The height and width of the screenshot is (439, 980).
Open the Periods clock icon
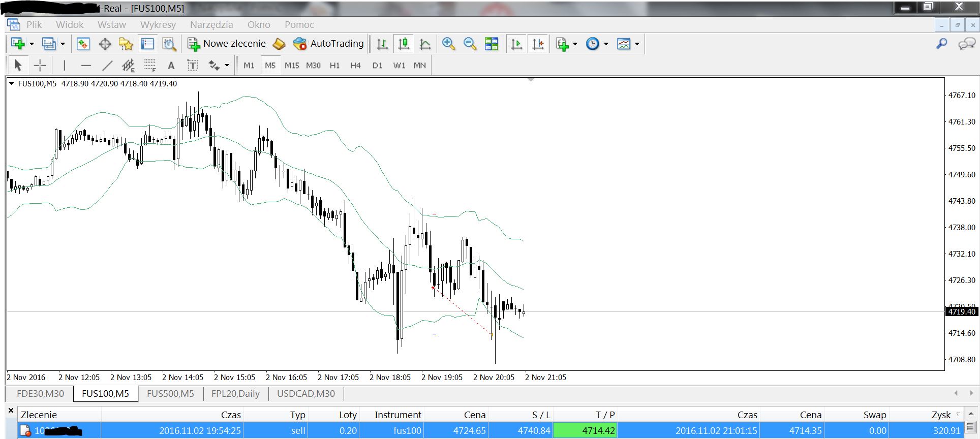(x=592, y=44)
